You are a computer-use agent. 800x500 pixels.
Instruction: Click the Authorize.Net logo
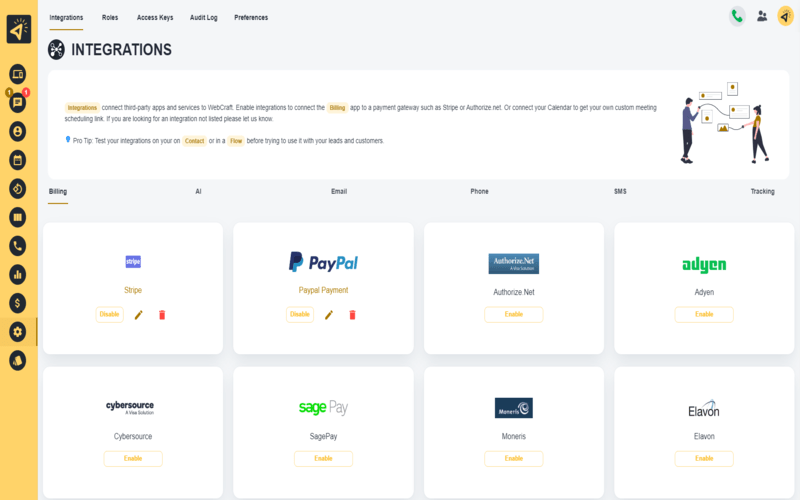click(x=514, y=264)
